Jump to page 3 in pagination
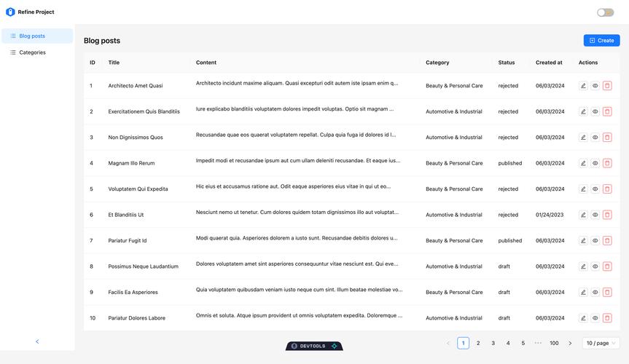 coord(493,343)
